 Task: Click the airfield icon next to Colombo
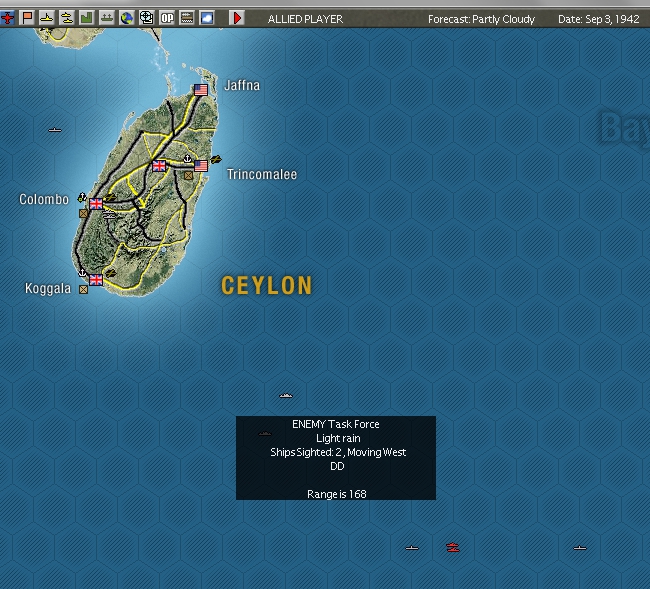coord(110,197)
